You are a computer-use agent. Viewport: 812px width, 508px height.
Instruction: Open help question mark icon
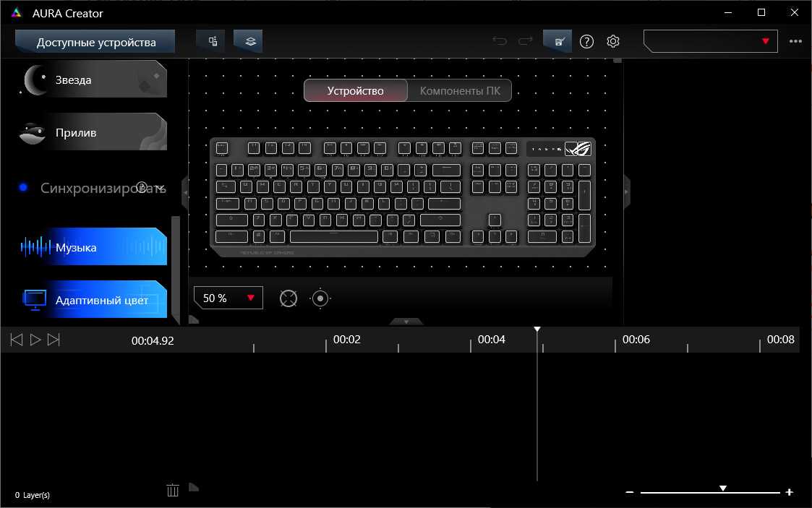(x=586, y=41)
